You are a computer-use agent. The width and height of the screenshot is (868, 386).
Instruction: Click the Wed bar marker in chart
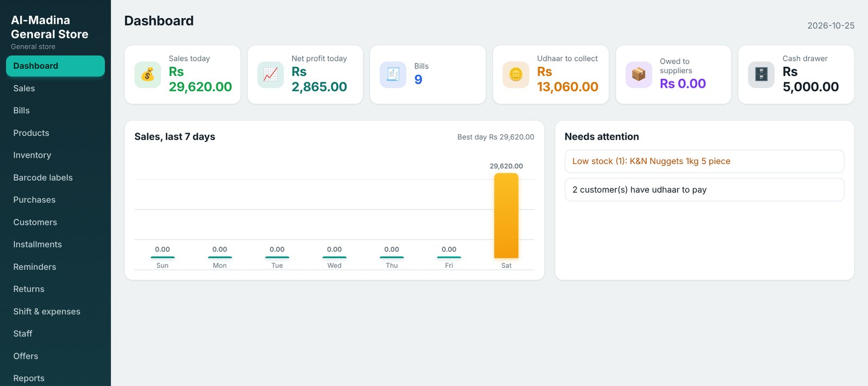(334, 257)
